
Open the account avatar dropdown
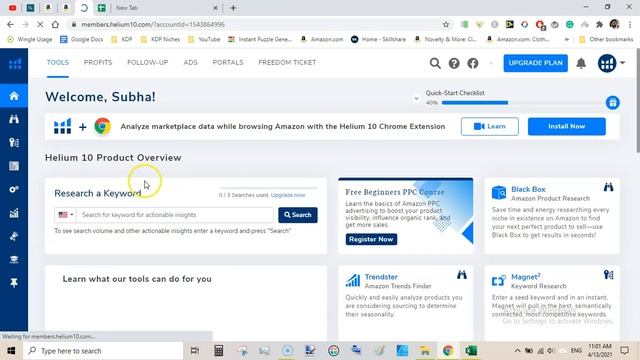(611, 63)
